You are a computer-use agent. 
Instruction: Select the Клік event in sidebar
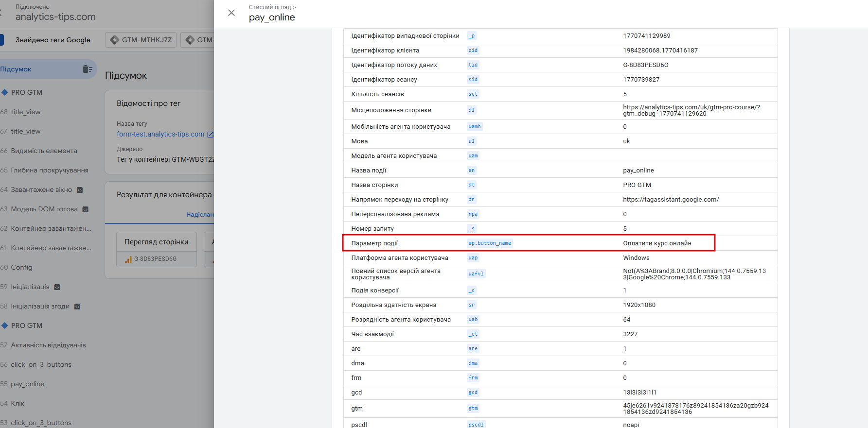point(18,403)
